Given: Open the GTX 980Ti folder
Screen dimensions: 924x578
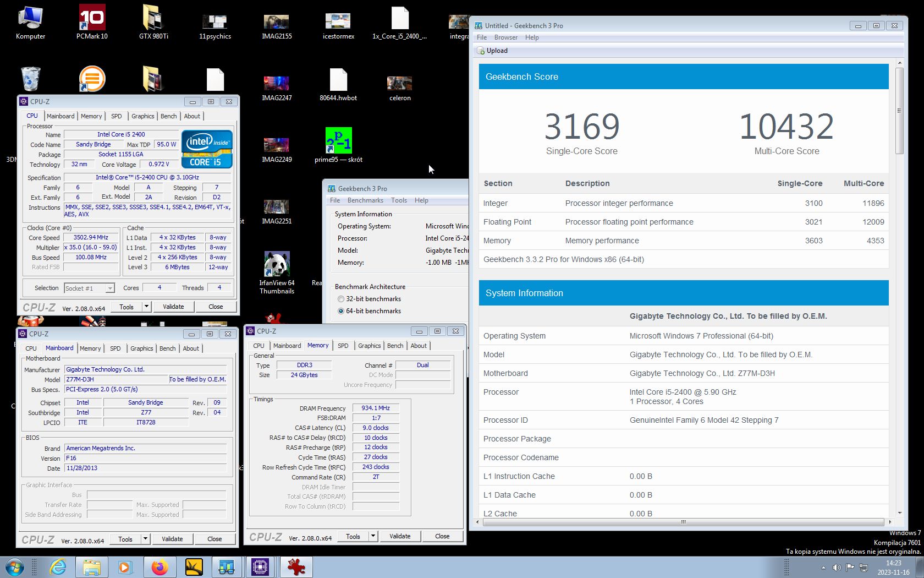Looking at the screenshot, I should point(153,22).
